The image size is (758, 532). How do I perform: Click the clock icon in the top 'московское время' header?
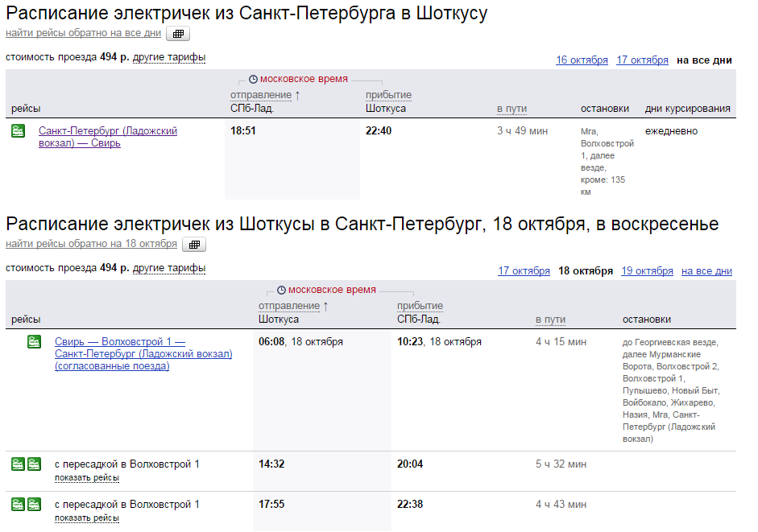pyautogui.click(x=253, y=77)
